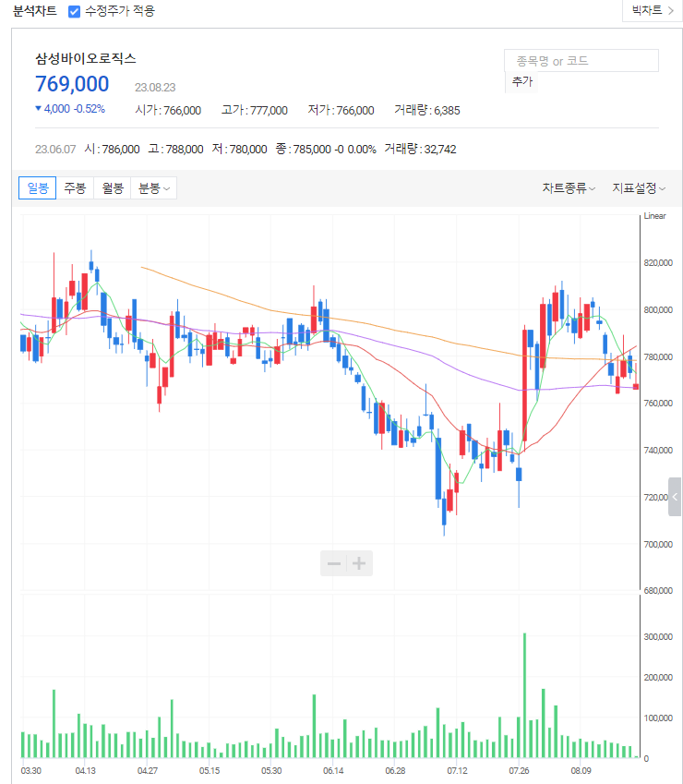683x784 pixels.
Task: Click the 05.15 date axis label
Action: (x=210, y=770)
